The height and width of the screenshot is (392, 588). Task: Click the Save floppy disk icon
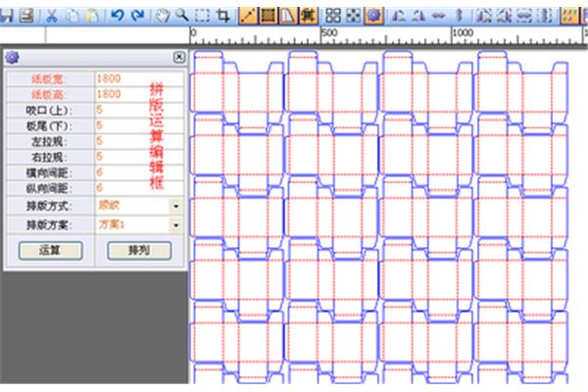[6, 16]
